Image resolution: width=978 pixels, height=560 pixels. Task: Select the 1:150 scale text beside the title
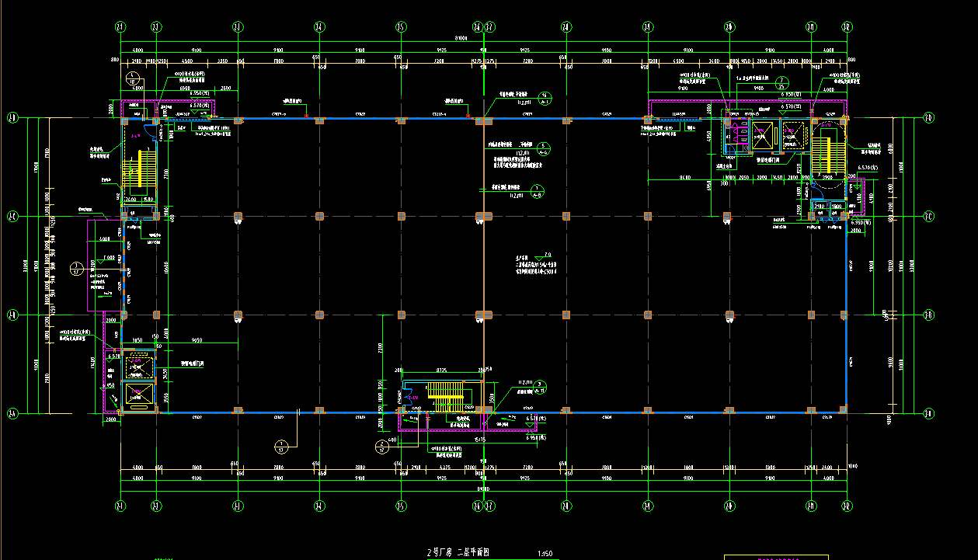[x=544, y=554]
